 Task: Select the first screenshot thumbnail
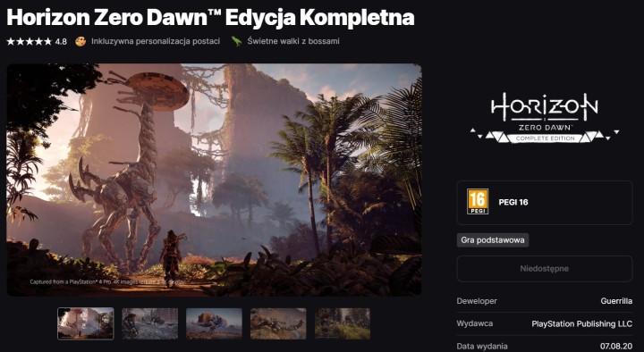point(86,323)
